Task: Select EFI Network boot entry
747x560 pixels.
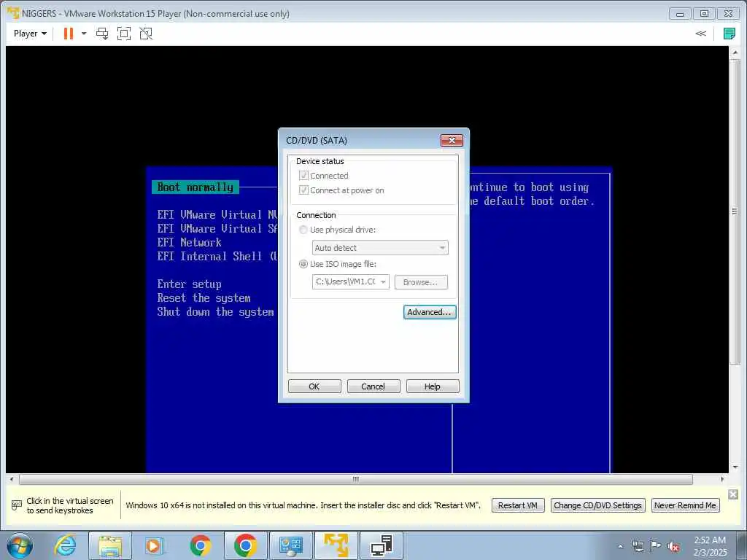Action: 190,242
